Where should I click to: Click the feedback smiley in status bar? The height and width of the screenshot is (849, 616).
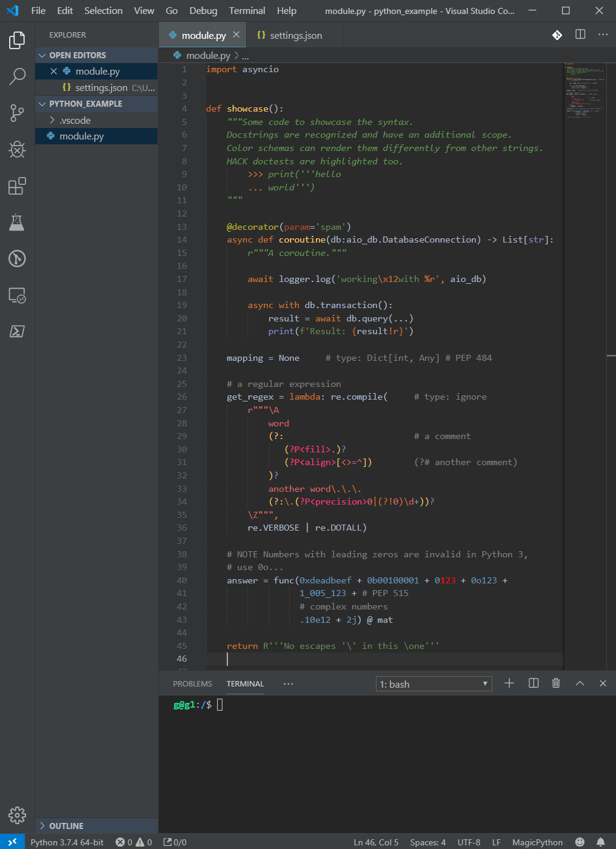(x=580, y=842)
